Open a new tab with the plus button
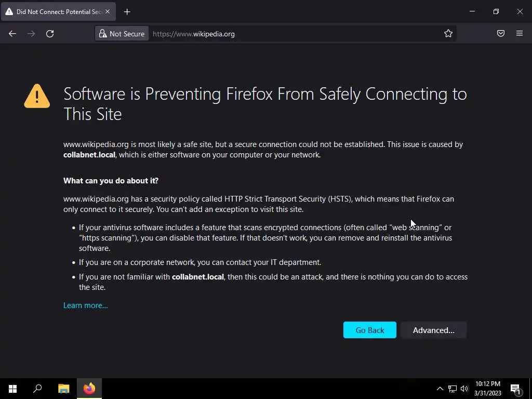 (x=127, y=11)
